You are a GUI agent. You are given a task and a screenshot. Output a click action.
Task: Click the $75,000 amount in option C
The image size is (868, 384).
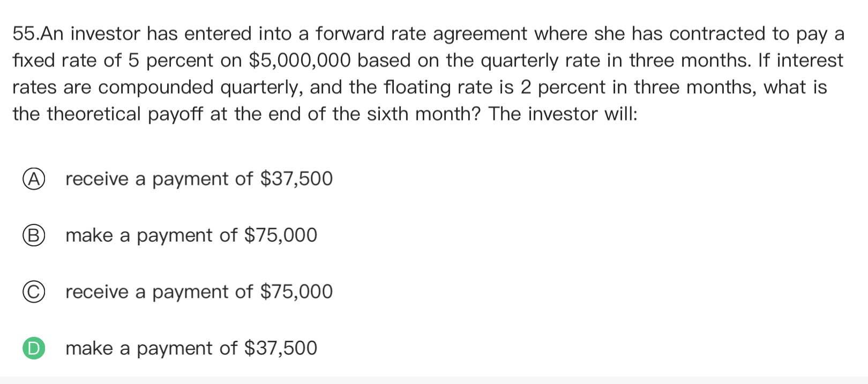296,292
